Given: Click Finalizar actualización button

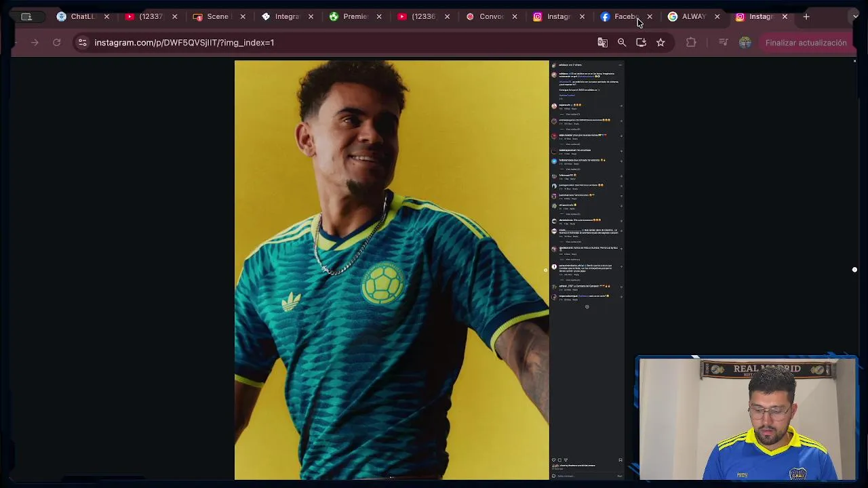Looking at the screenshot, I should point(806,43).
